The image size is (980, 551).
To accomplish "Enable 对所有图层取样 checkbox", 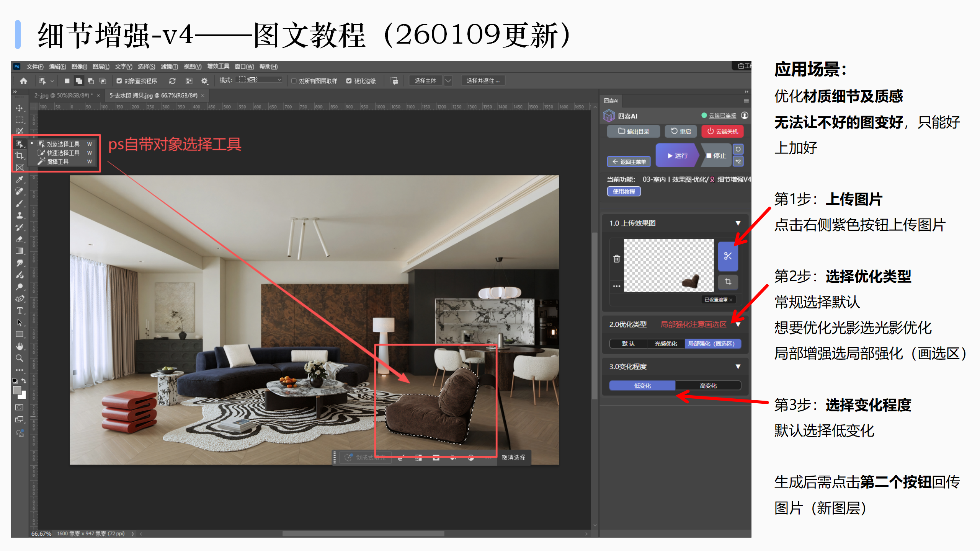I will tap(294, 81).
